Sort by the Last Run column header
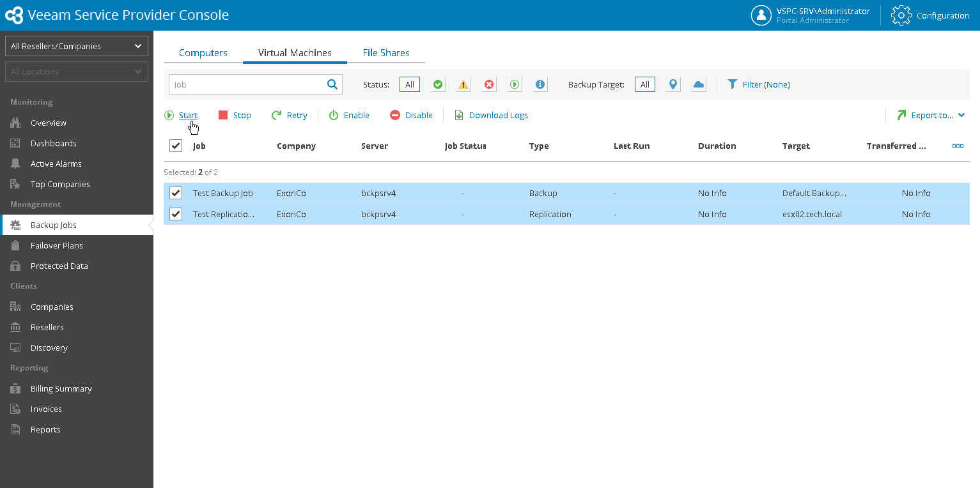980x488 pixels. (632, 146)
